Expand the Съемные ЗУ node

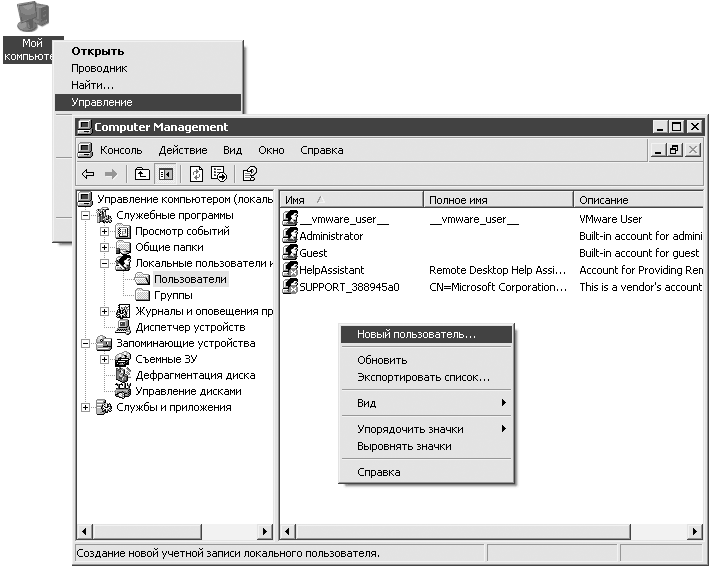pyautogui.click(x=104, y=359)
